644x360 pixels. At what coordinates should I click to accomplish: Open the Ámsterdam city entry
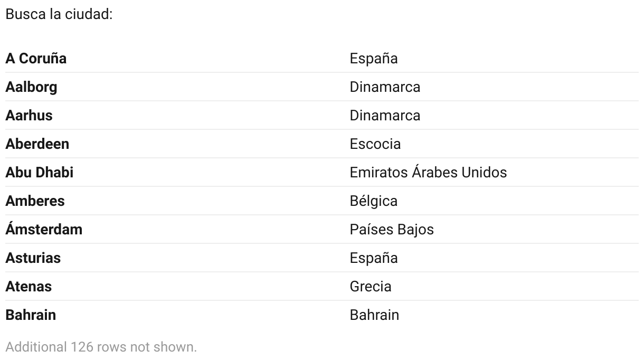44,229
